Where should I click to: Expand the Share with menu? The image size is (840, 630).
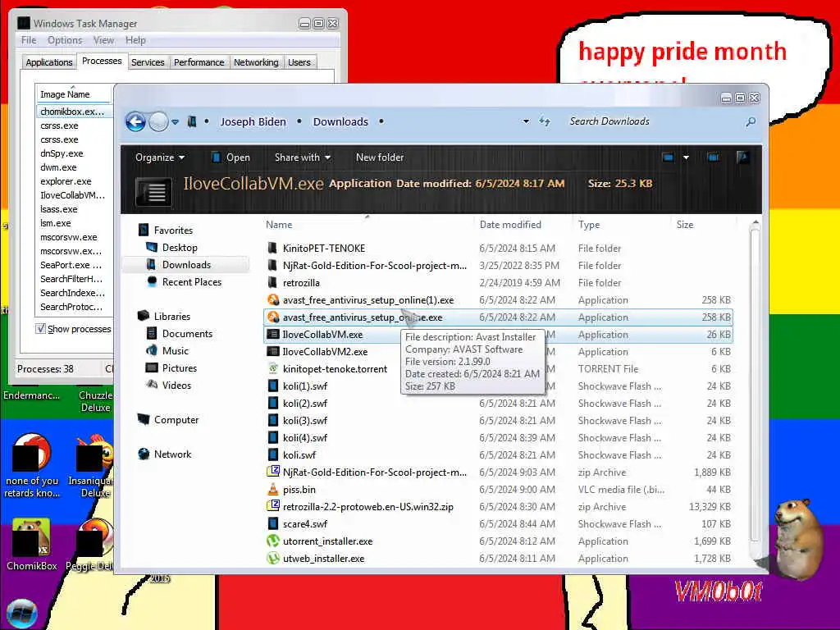click(x=303, y=157)
